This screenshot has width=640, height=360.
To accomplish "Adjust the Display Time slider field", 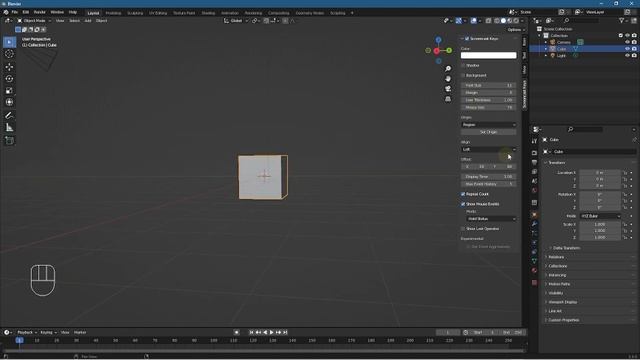I will (489, 177).
